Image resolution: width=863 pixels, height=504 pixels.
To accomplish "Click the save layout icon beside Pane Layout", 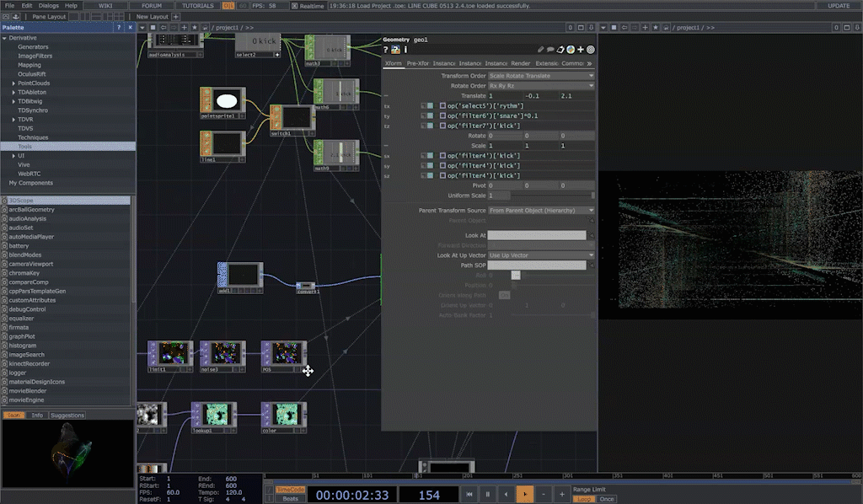I will pyautogui.click(x=15, y=17).
